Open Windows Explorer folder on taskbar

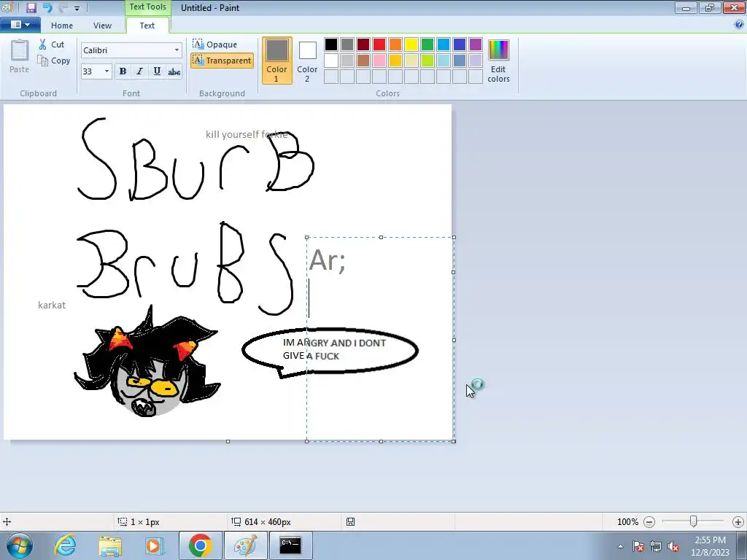(110, 545)
